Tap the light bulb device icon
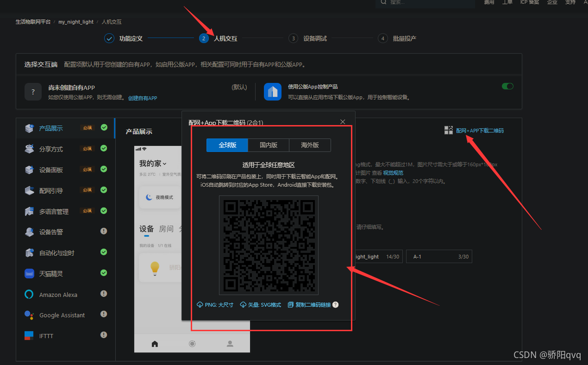 point(154,267)
